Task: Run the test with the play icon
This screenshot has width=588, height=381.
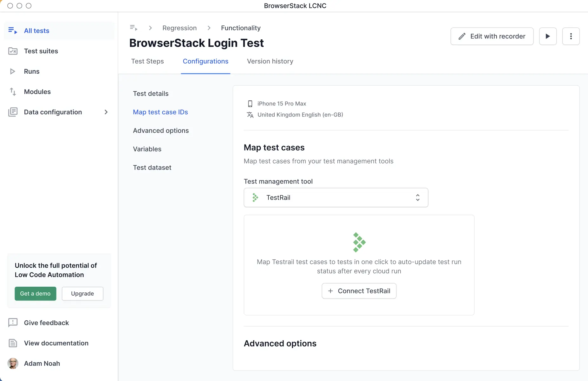Action: (548, 36)
